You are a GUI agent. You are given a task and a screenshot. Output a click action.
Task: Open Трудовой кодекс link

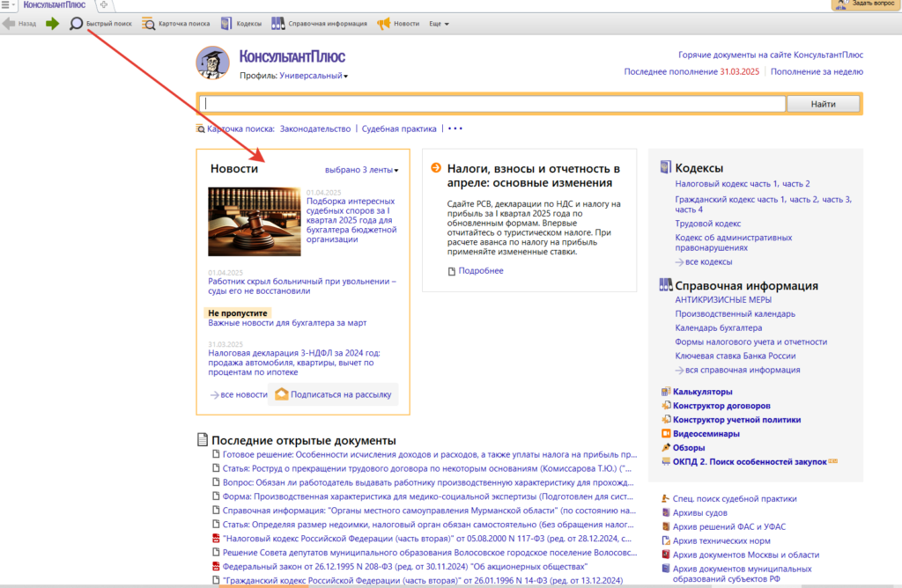point(708,224)
